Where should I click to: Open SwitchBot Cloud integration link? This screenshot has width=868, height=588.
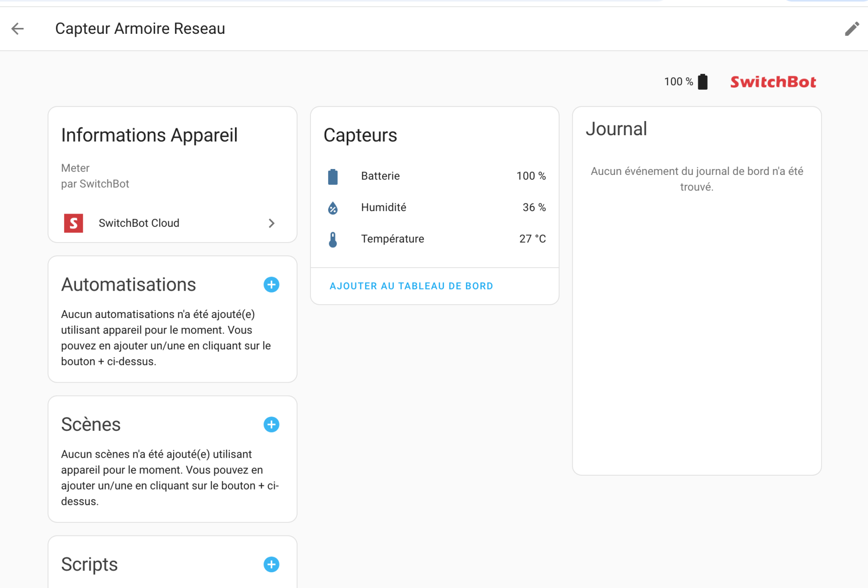[x=173, y=223]
